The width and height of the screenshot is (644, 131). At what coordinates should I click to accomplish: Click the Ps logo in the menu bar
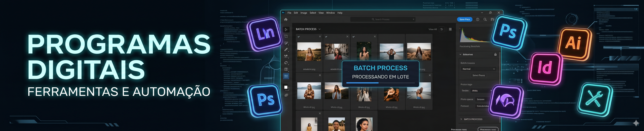point(283,13)
